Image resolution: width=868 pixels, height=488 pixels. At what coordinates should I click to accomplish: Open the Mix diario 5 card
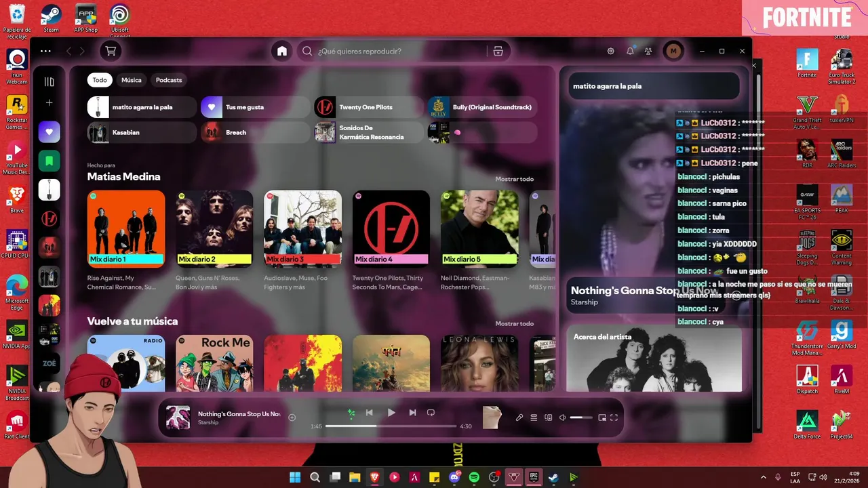479,241
